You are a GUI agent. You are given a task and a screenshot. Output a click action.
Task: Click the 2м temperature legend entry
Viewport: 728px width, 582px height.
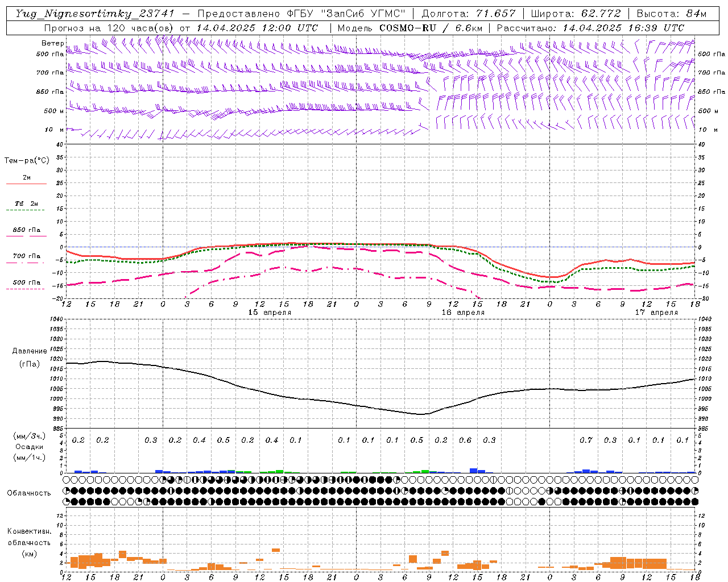point(27,177)
